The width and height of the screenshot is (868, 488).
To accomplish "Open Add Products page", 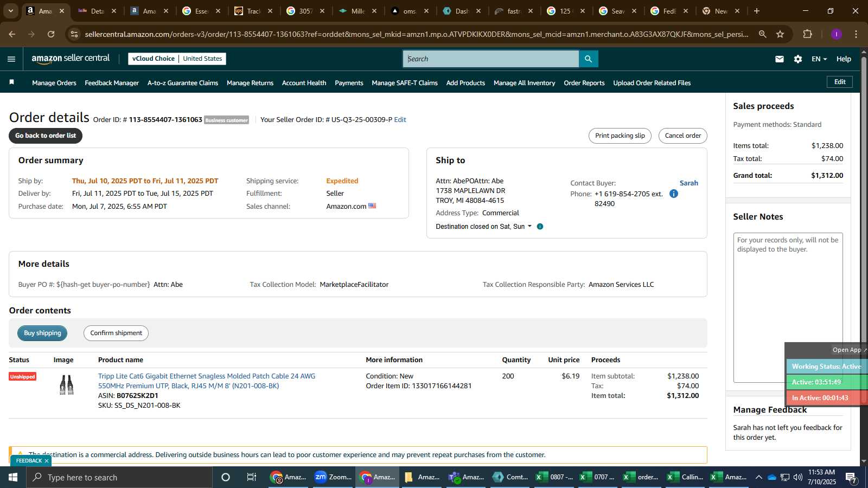I will click(x=465, y=83).
